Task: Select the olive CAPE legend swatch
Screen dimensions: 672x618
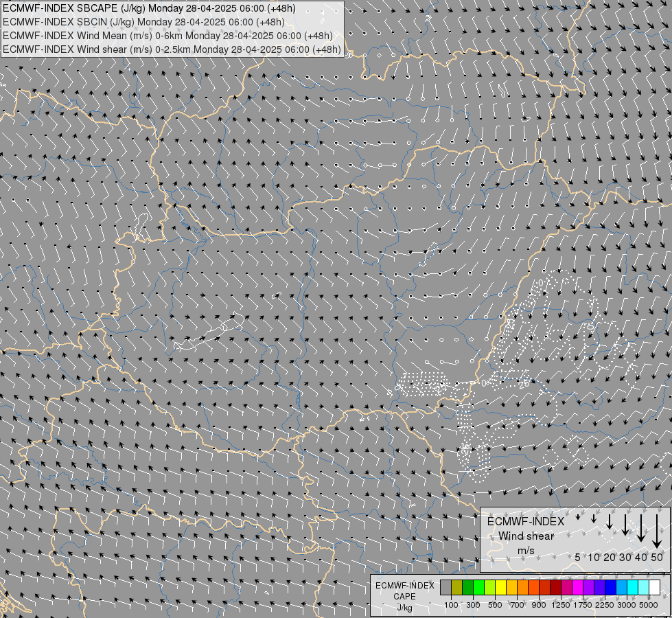Action: click(x=457, y=588)
